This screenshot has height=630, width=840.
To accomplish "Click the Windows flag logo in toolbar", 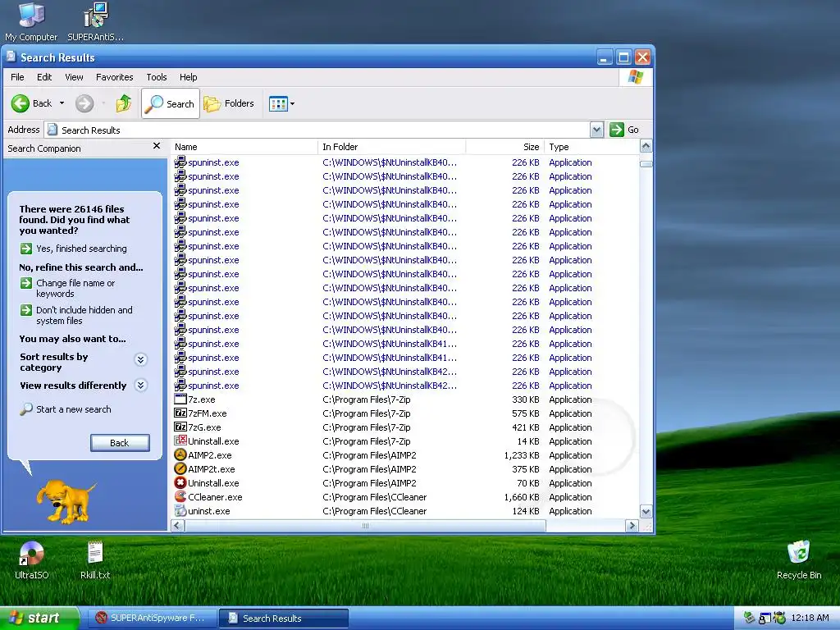I will point(636,77).
